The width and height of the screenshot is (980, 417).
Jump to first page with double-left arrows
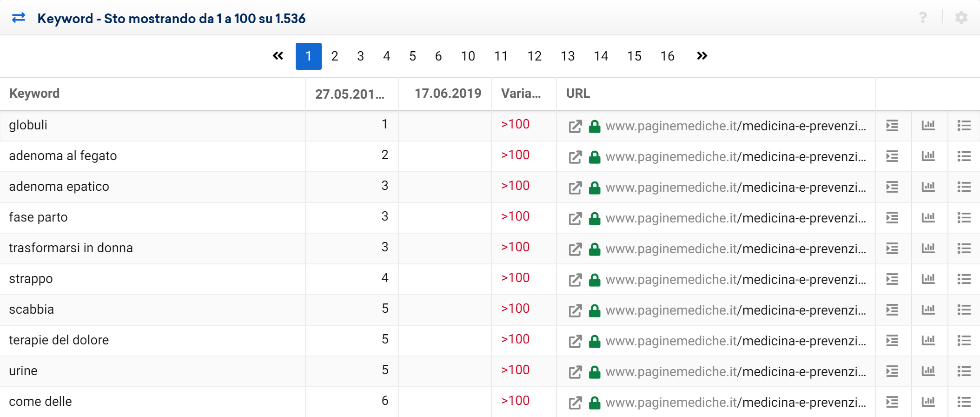point(278,56)
